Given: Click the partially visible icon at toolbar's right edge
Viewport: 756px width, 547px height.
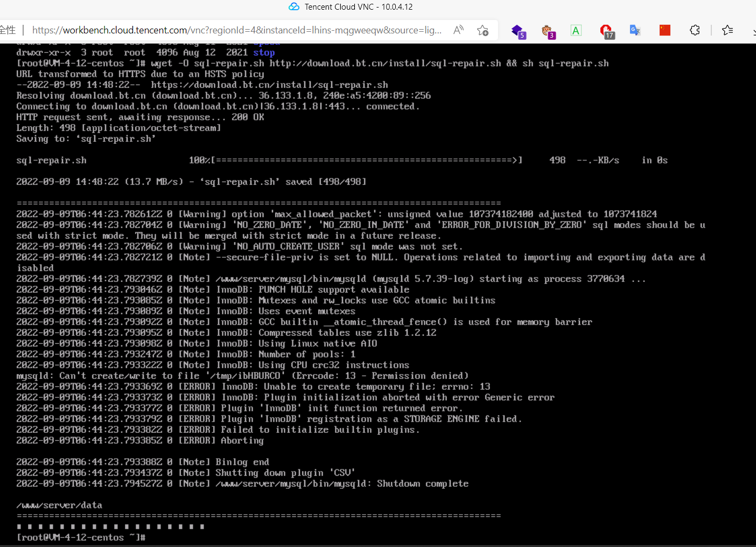Looking at the screenshot, I should tap(753, 31).
